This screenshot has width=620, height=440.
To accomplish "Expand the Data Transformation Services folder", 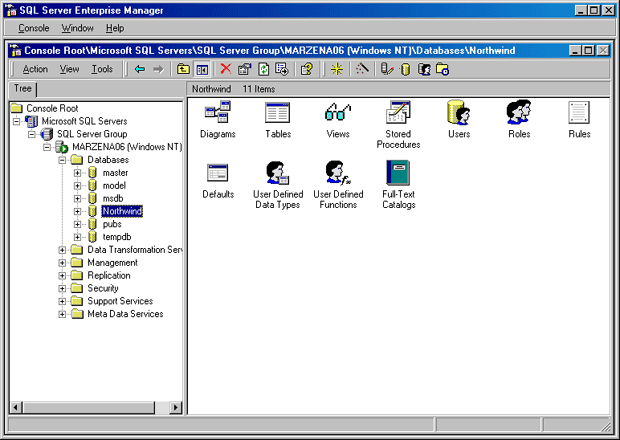I will click(62, 250).
